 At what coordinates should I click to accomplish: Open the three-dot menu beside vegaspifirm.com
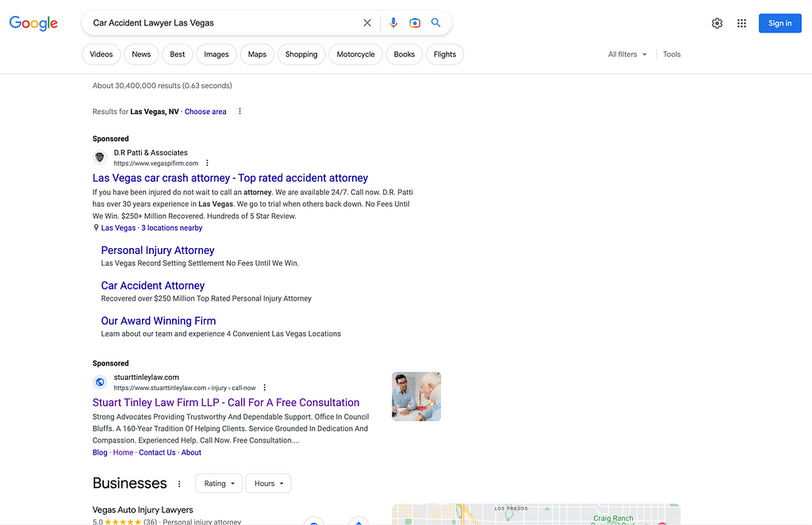207,163
